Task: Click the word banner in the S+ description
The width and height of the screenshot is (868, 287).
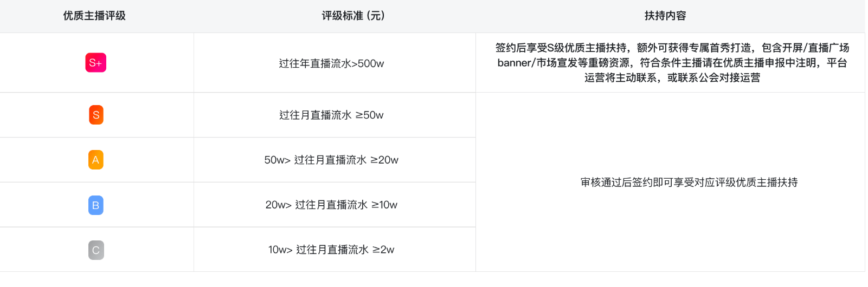Action: coord(515,63)
